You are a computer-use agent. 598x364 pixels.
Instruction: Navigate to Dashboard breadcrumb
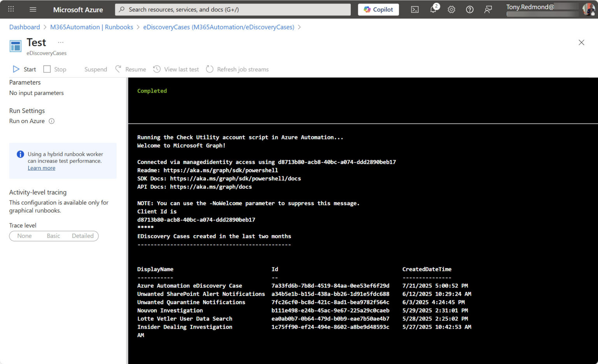point(25,27)
